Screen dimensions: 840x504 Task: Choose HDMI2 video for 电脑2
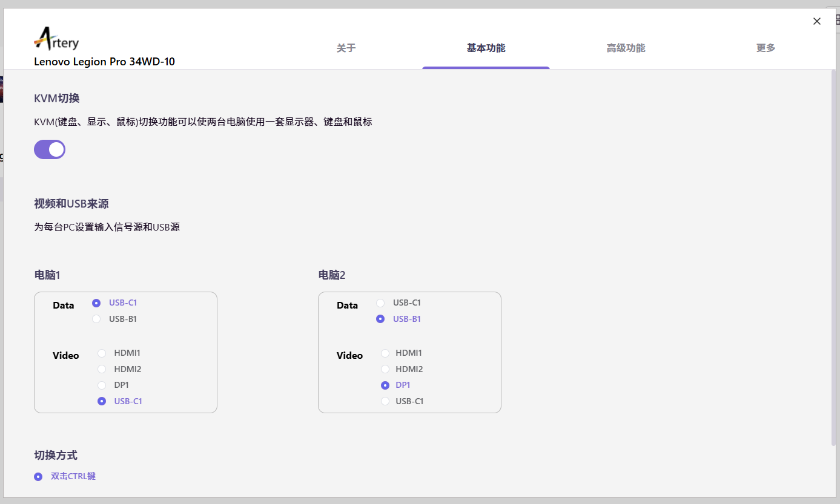[x=385, y=369]
